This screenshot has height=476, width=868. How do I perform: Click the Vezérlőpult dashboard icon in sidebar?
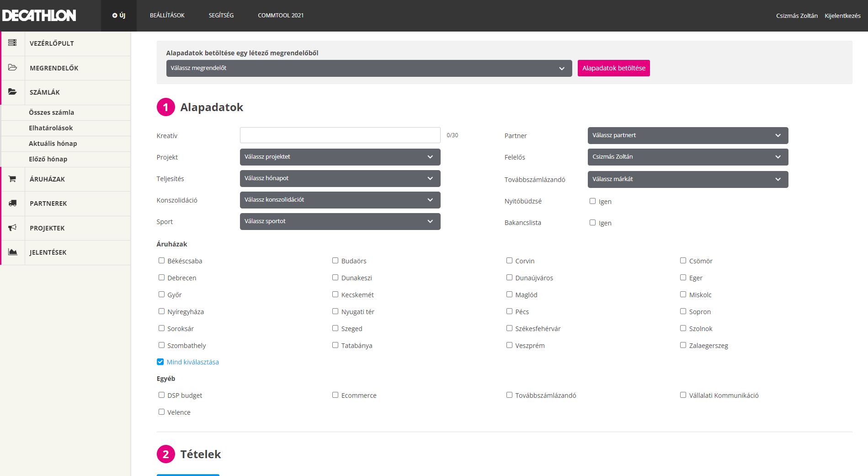[12, 43]
